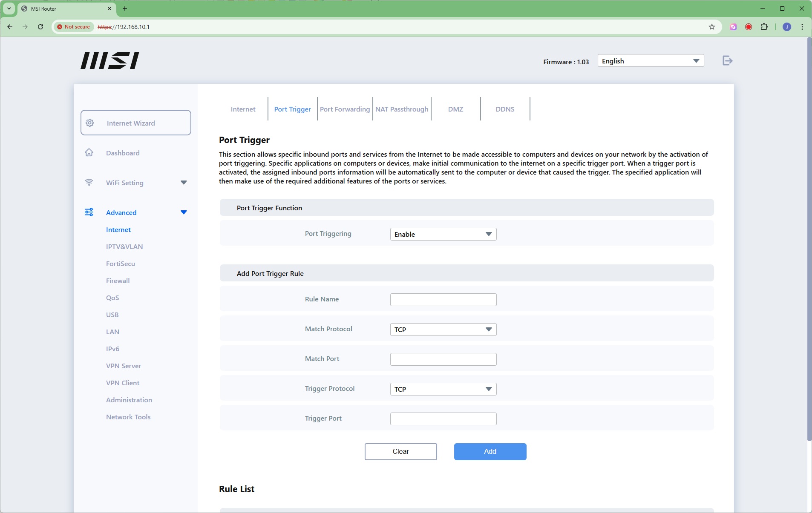Switch to the Port Forwarding tab
The width and height of the screenshot is (812, 513).
click(345, 109)
